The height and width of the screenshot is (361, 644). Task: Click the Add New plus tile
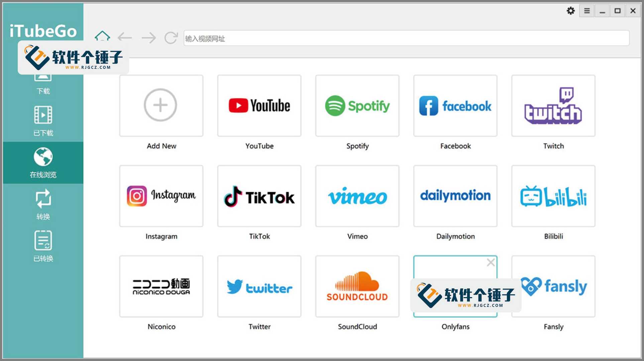tap(161, 106)
